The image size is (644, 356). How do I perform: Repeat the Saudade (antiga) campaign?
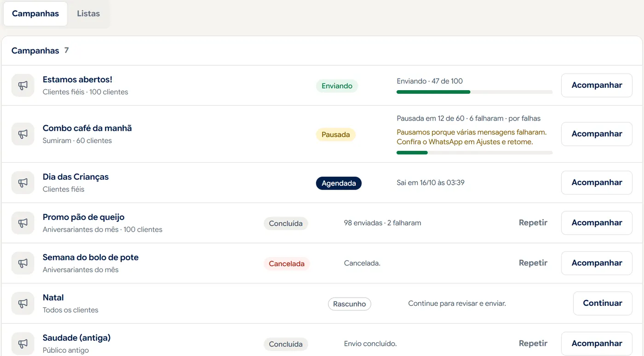coord(533,344)
